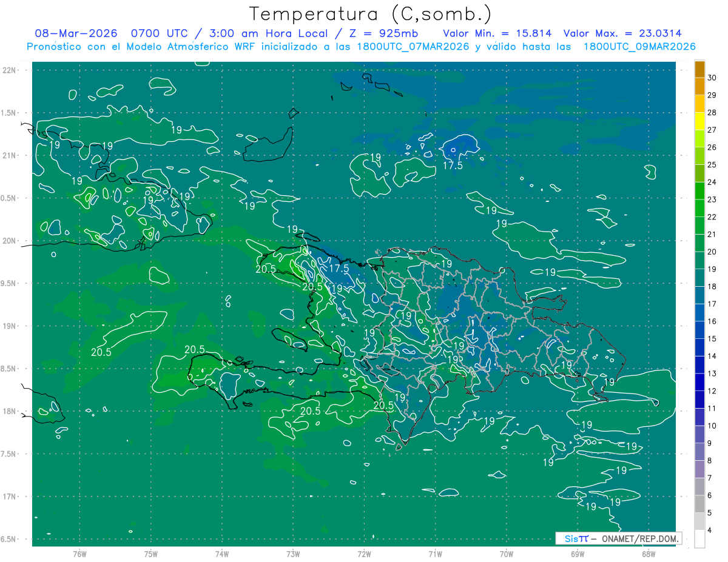Click the "17.5" contour label over open ocean

[x=453, y=165]
